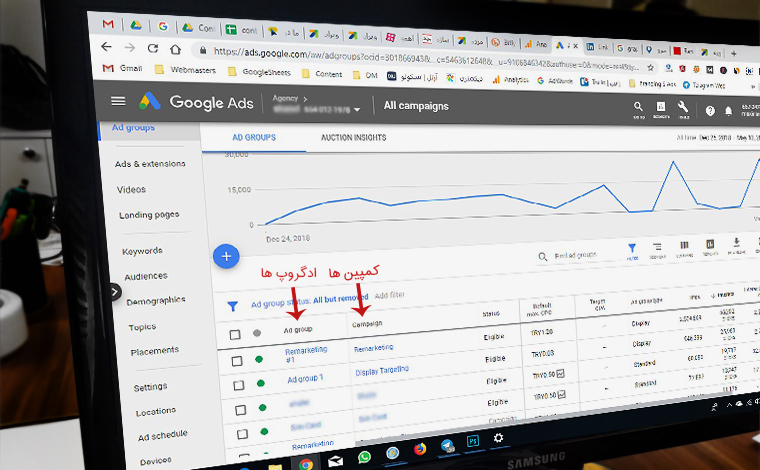Open Photoshop from the taskbar

coord(473,441)
